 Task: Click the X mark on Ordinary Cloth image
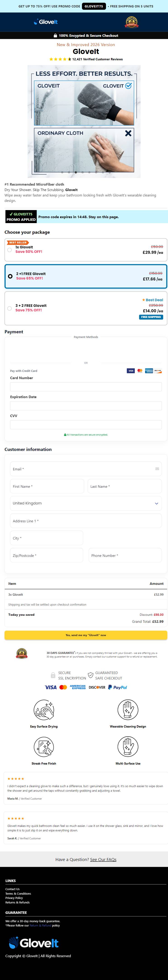click(x=128, y=133)
